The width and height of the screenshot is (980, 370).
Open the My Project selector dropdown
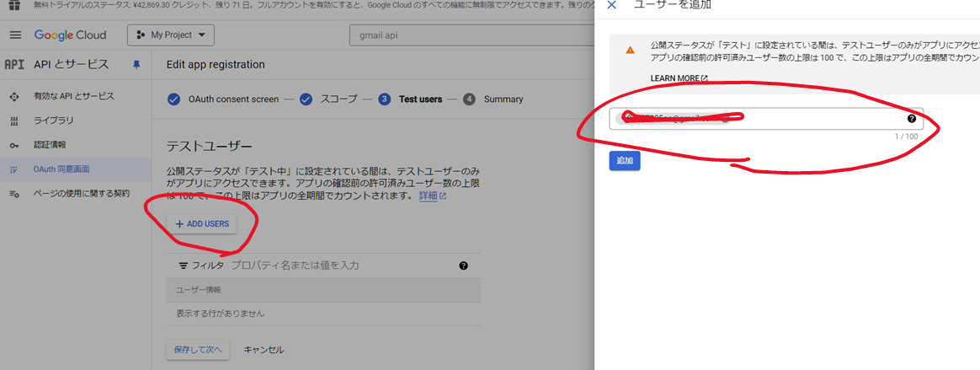[171, 35]
